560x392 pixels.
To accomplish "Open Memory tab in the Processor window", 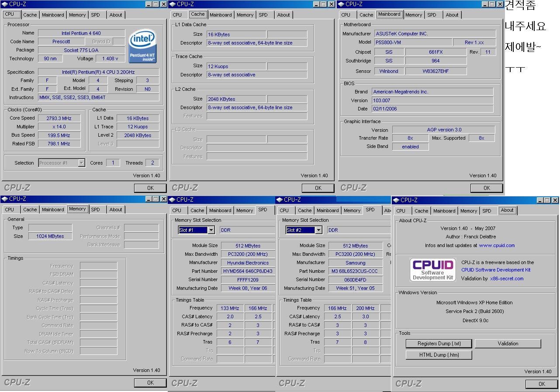I will [x=77, y=15].
